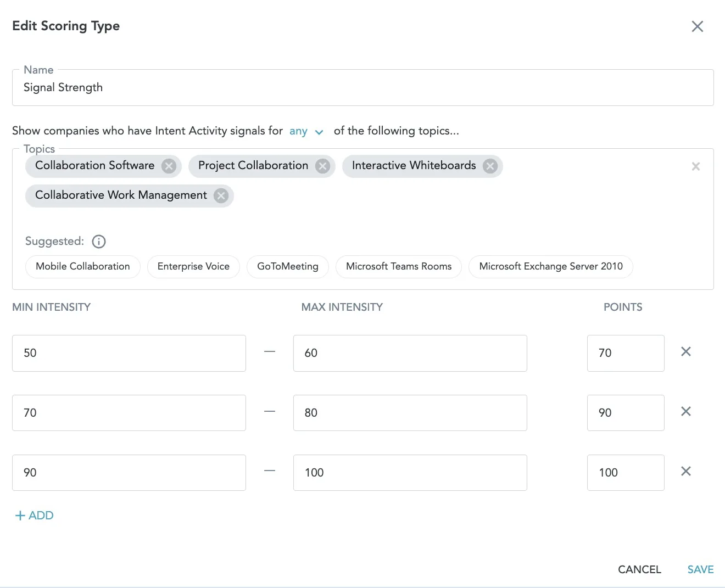Screen dimensions: 725x588
Task: Click the POINTS column header
Action: click(x=623, y=307)
